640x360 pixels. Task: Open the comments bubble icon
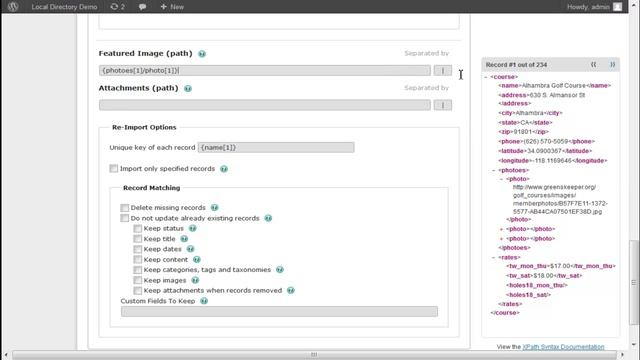[142, 7]
